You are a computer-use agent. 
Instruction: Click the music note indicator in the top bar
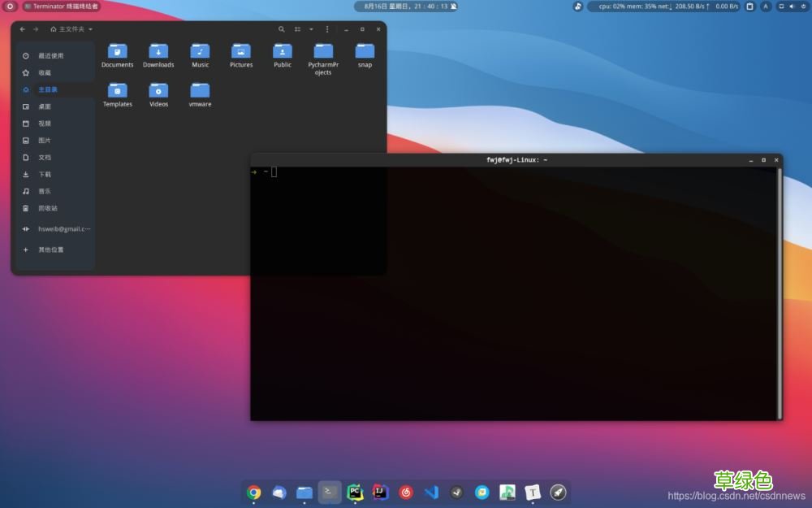(x=576, y=7)
